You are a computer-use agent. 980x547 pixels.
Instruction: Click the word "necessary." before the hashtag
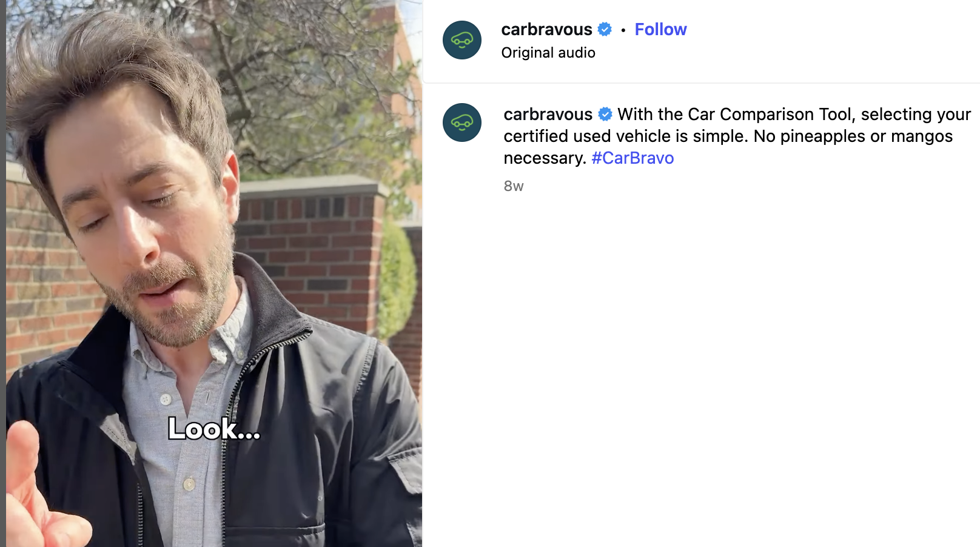(x=545, y=158)
